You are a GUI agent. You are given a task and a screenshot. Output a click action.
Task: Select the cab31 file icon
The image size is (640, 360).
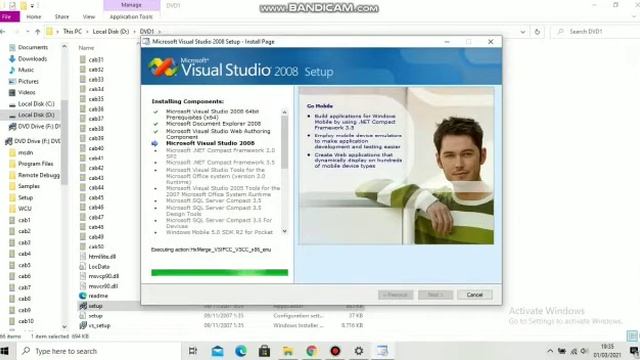tap(83, 60)
